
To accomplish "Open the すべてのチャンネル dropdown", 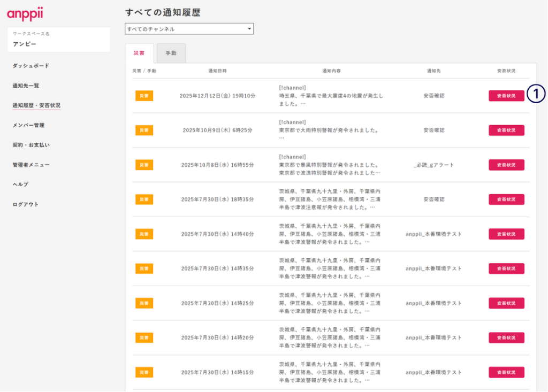I will [x=189, y=29].
